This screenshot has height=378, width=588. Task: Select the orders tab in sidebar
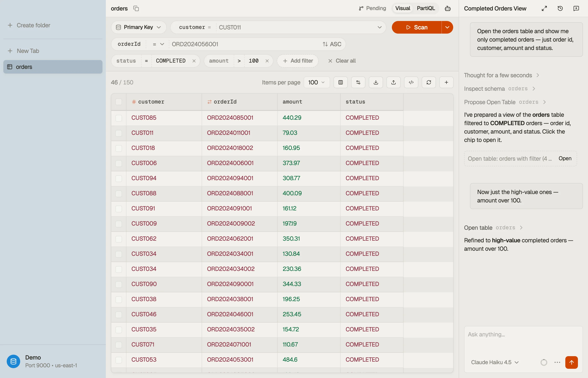click(53, 67)
